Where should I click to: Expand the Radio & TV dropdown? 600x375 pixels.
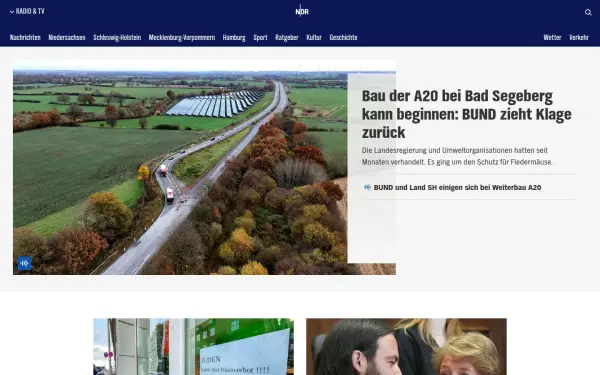(27, 11)
